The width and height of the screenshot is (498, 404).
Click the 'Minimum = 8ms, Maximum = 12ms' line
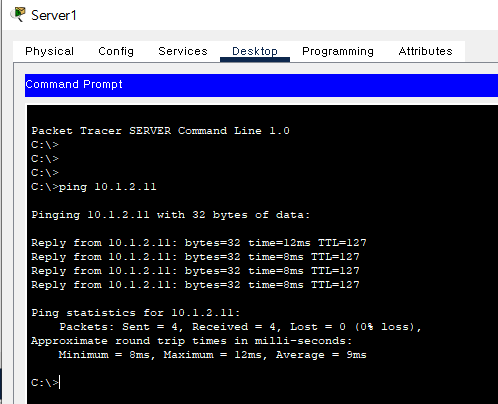click(x=213, y=355)
